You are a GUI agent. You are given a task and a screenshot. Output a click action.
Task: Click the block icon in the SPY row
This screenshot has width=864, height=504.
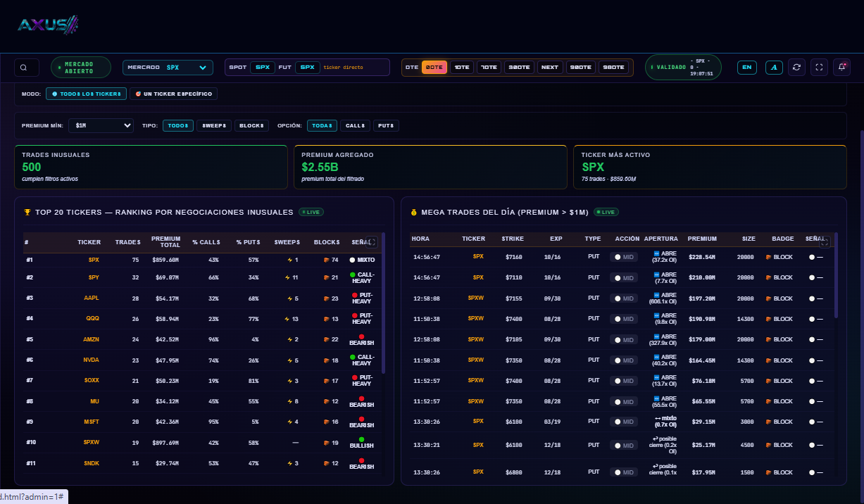(326, 277)
